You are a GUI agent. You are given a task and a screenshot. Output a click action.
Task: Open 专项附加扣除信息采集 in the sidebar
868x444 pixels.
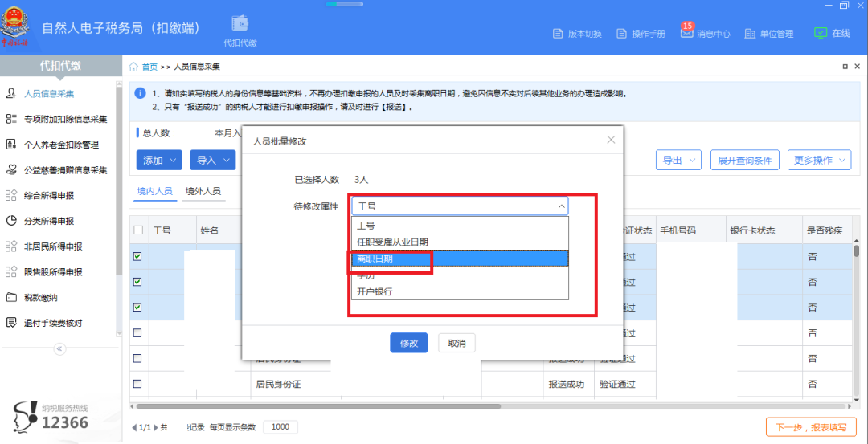point(65,119)
